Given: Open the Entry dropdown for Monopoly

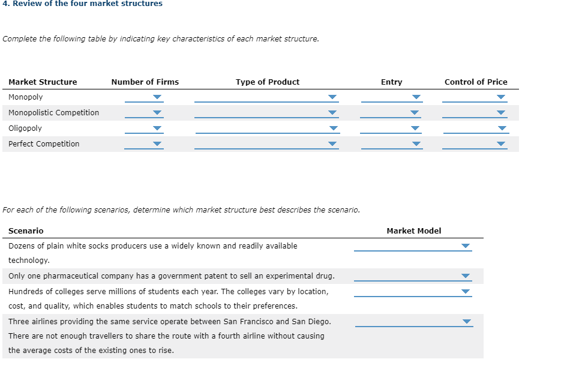Looking at the screenshot, I should coord(416,97).
